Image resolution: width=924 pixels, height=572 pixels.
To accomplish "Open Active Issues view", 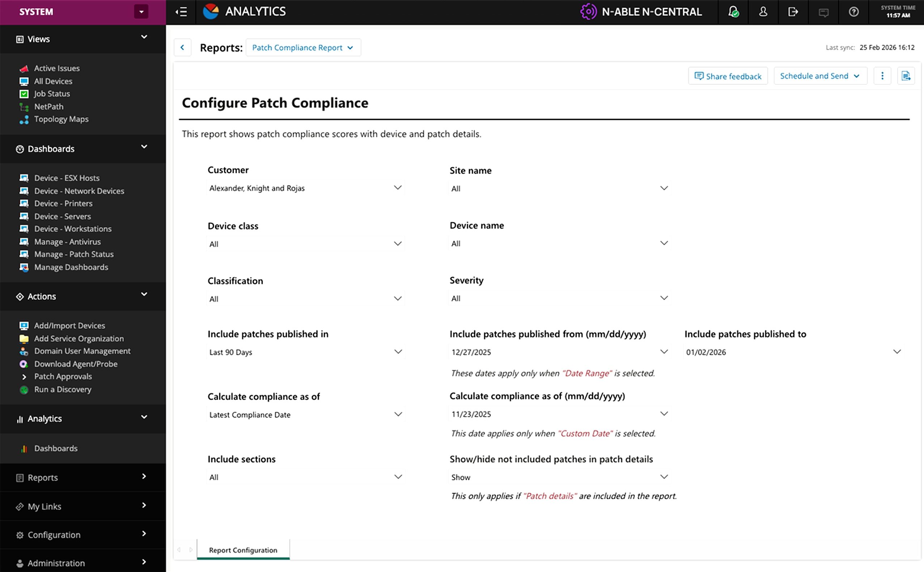I will tap(57, 68).
